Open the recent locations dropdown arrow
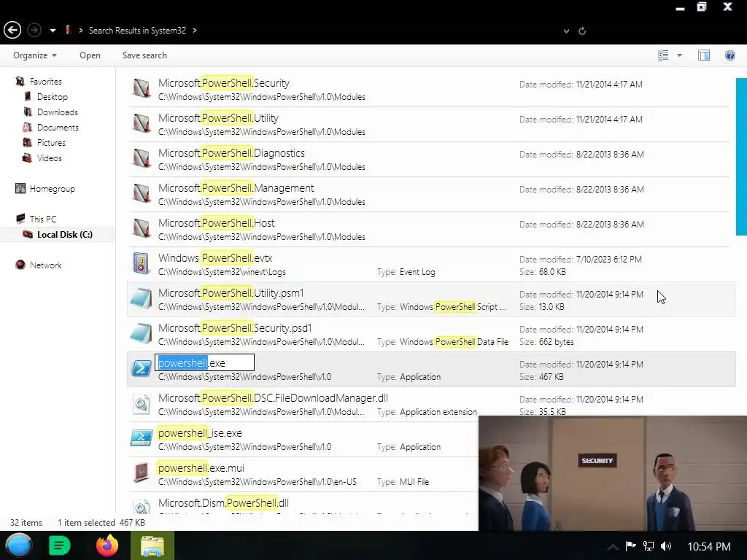The width and height of the screenshot is (747, 560). pyautogui.click(x=53, y=31)
